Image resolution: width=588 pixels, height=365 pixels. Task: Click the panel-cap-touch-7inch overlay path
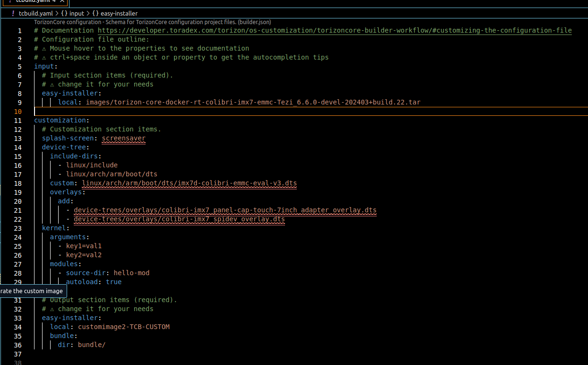pyautogui.click(x=225, y=210)
